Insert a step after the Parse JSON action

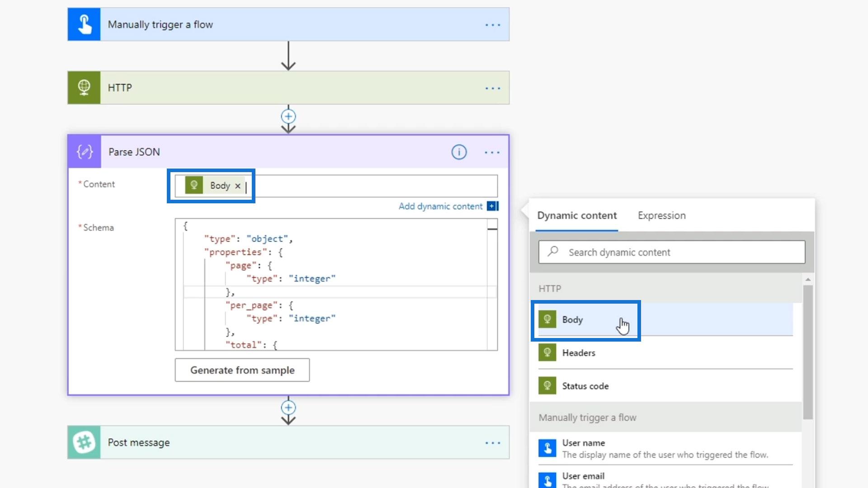click(288, 408)
